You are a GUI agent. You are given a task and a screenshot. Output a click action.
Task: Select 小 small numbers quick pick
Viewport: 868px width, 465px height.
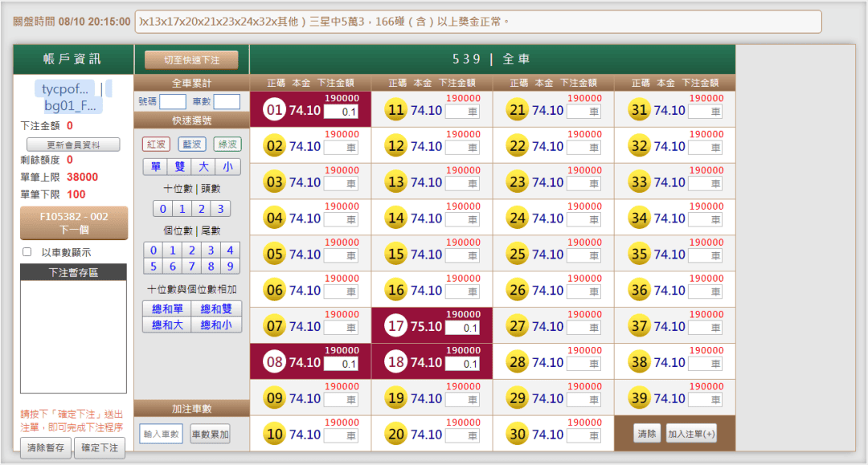tap(227, 166)
